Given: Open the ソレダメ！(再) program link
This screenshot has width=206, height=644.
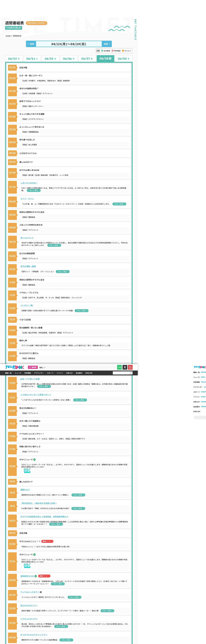Looking at the screenshot, I should (x=27, y=305).
